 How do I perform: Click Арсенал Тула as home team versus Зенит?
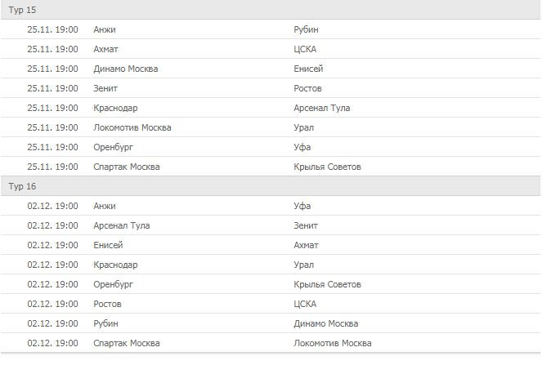pyautogui.click(x=122, y=225)
